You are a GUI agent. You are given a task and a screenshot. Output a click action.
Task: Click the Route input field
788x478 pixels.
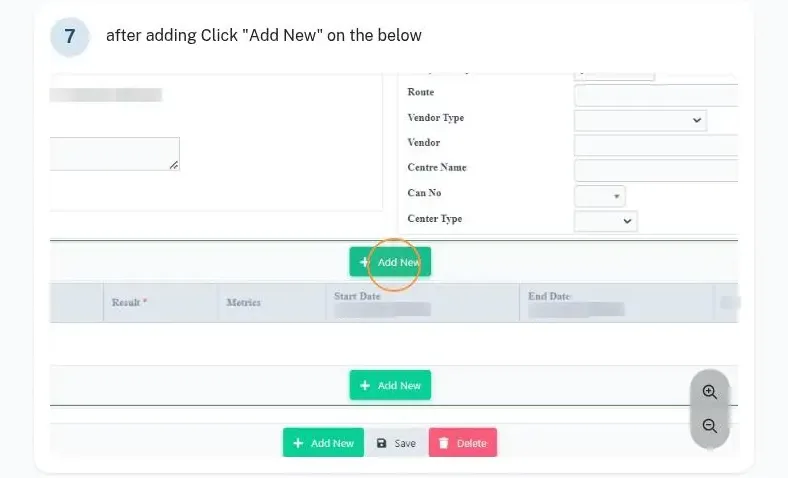click(x=656, y=95)
